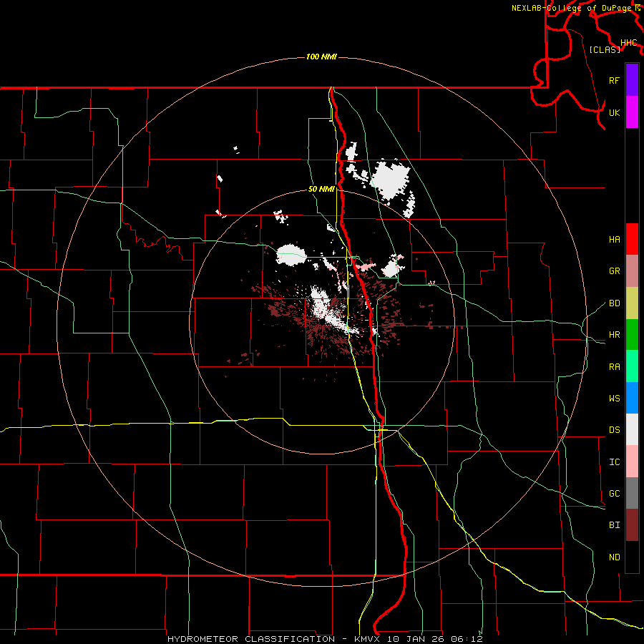
Task: Click the red HA color swatch in legend
Action: click(632, 239)
